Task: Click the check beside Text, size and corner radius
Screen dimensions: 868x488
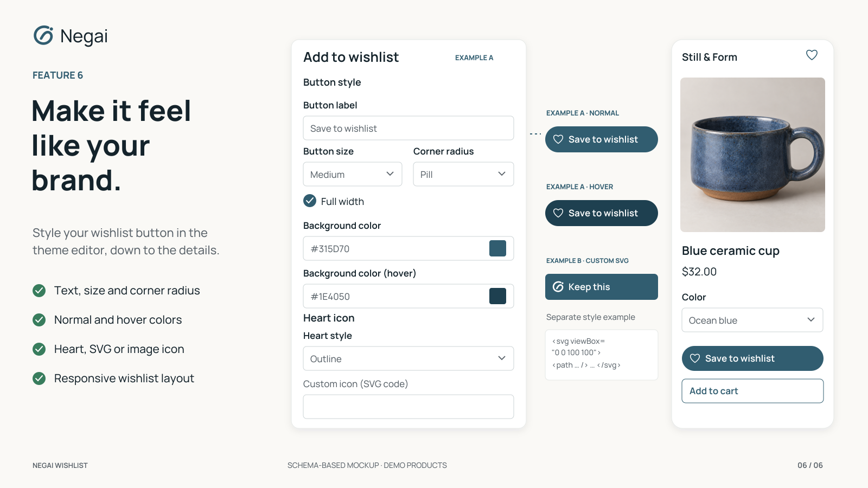Action: pyautogui.click(x=39, y=291)
